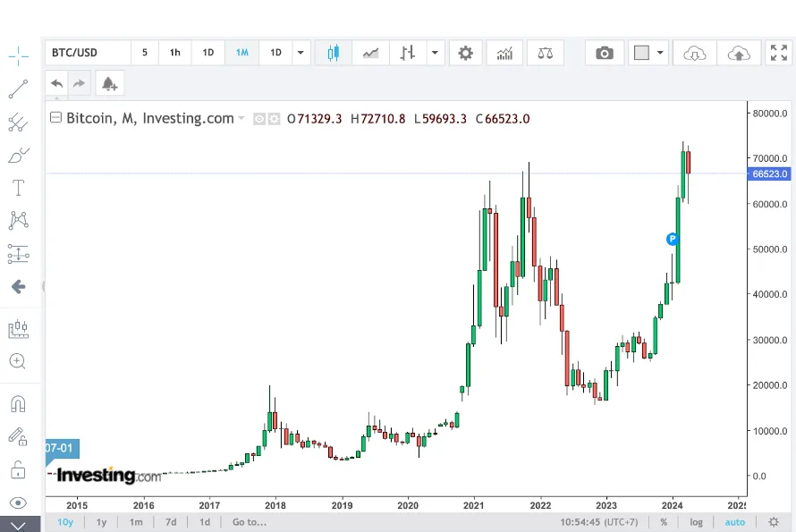796x532 pixels.
Task: Toggle magnet mode
Action: (x=18, y=404)
